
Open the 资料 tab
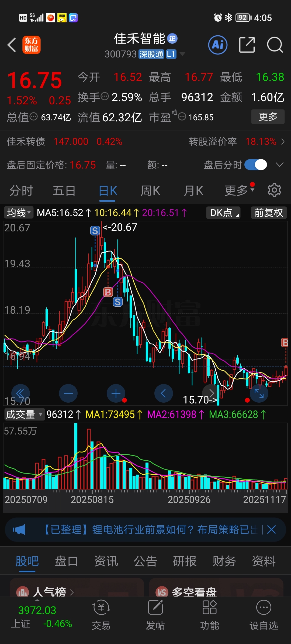pyautogui.click(x=264, y=561)
